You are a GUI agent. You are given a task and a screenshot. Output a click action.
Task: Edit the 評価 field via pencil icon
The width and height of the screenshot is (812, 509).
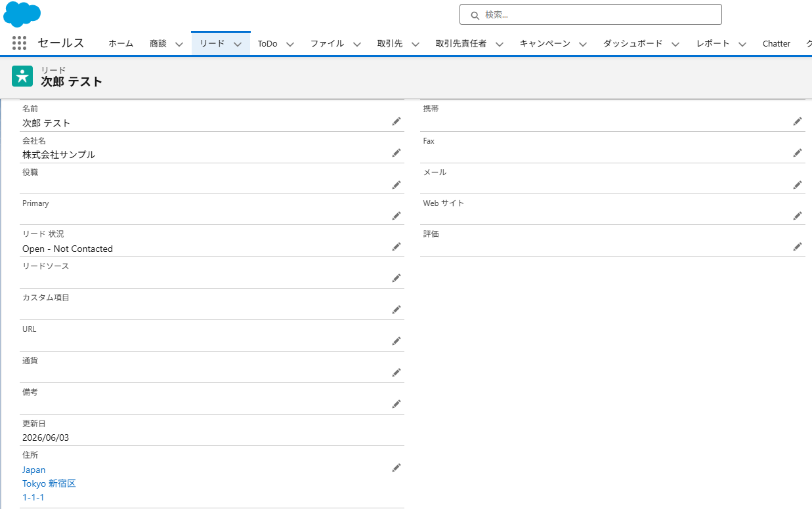[798, 247]
